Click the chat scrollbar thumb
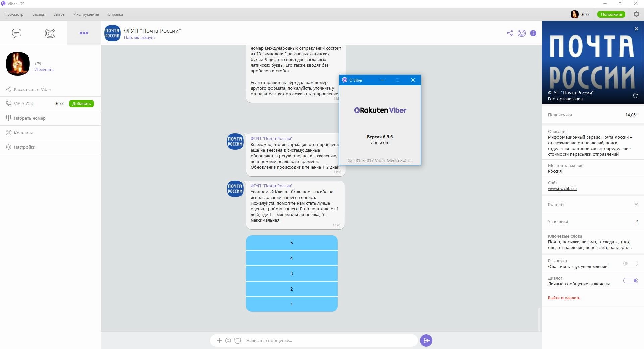The image size is (644, 349). (x=539, y=319)
